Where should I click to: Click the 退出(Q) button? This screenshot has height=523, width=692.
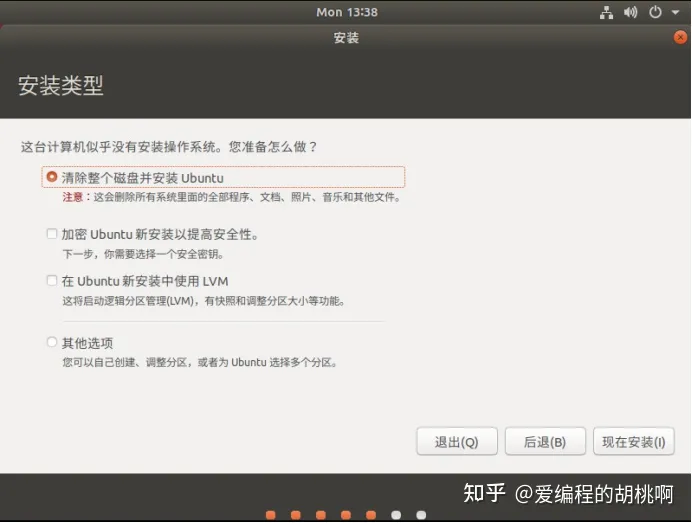tap(457, 441)
